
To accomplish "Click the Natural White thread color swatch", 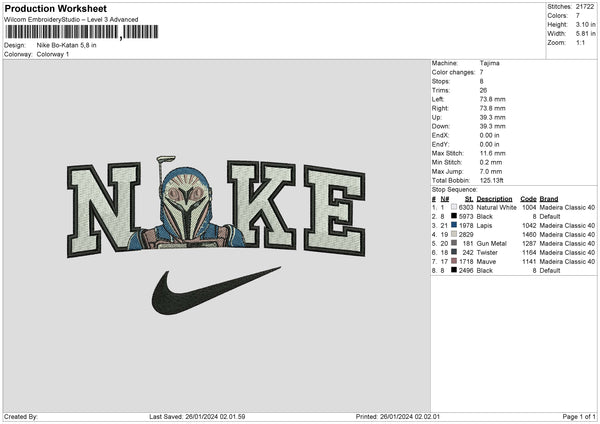I will click(454, 207).
